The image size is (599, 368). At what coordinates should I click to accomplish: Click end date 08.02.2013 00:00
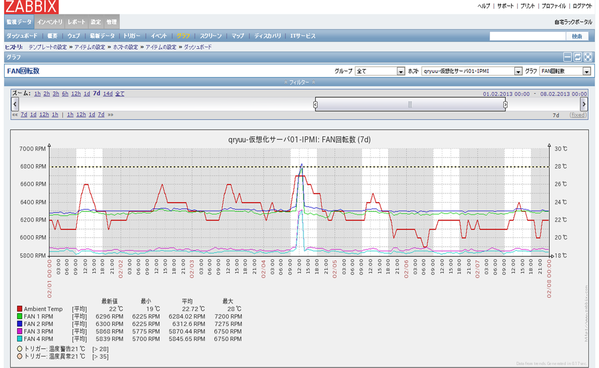(563, 94)
